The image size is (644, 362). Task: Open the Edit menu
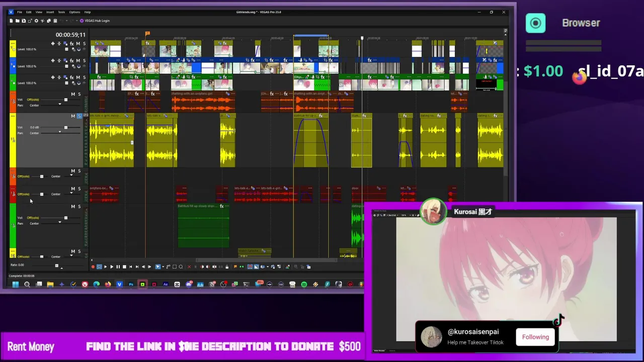(x=29, y=12)
